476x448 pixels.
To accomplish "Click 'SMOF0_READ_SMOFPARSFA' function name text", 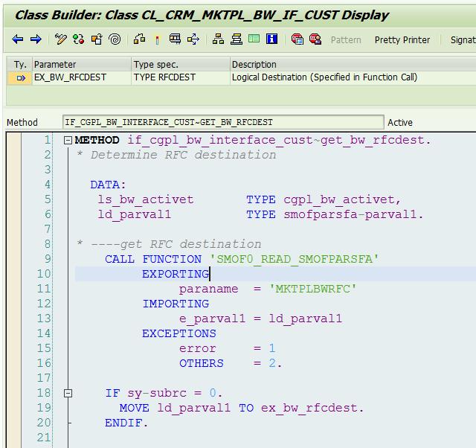I will (x=295, y=259).
